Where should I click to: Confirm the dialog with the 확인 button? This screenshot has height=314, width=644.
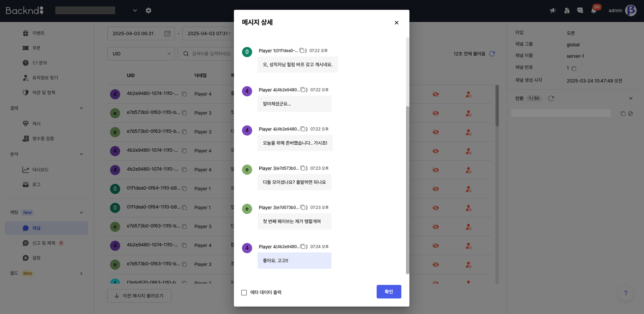coord(388,291)
